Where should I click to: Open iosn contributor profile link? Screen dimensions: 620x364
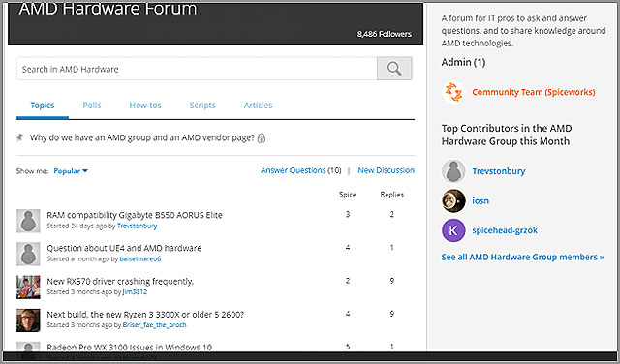tap(480, 200)
